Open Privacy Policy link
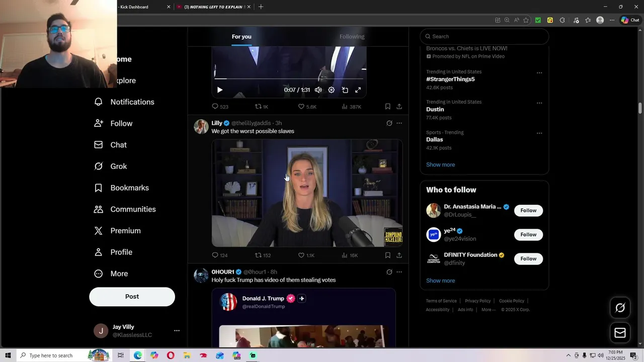Viewport: 644px width, 362px height. 477,301
